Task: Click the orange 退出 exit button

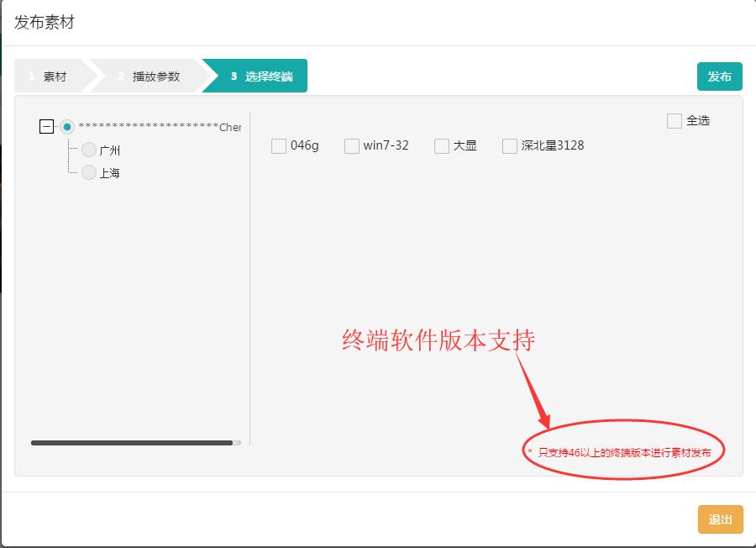Action: [719, 519]
